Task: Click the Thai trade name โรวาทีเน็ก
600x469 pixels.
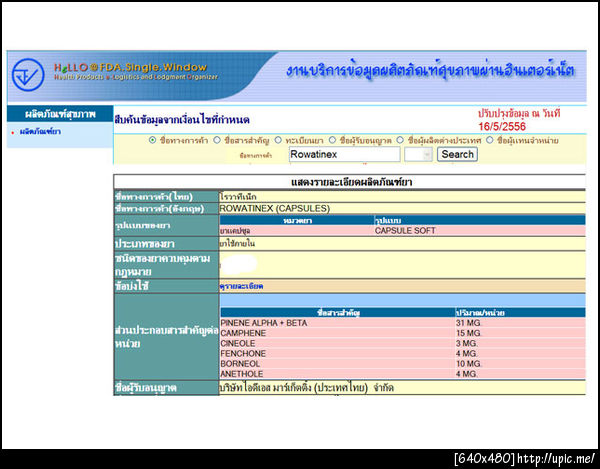Action: (238, 197)
